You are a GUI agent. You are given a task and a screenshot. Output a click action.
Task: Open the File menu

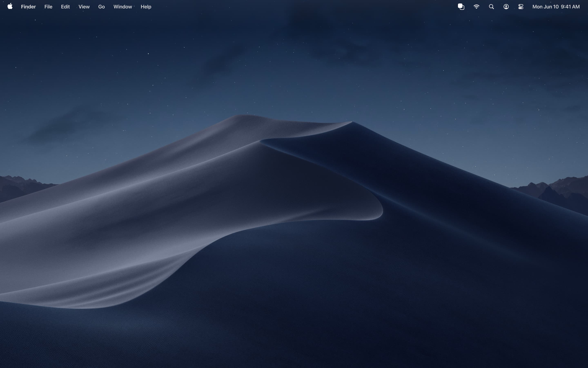tap(48, 7)
